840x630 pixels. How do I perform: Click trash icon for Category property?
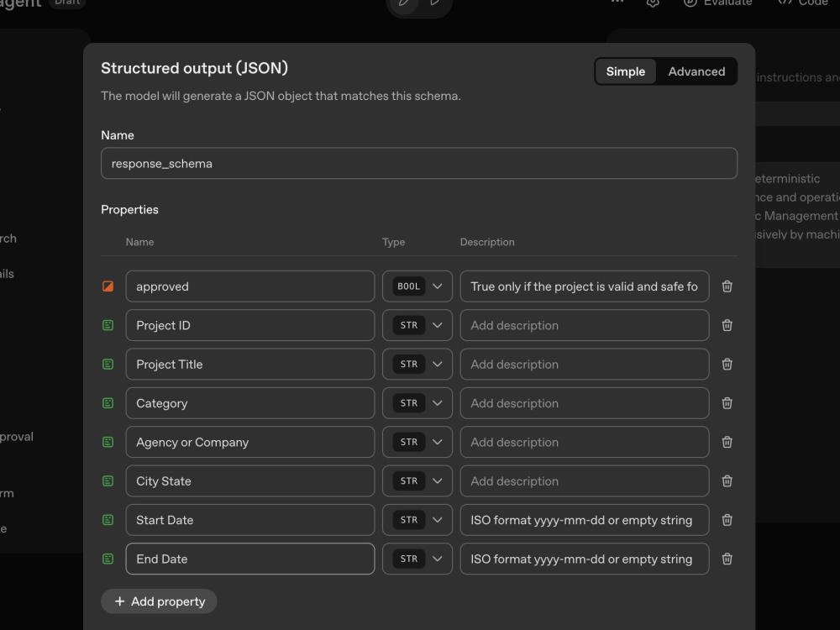pos(727,403)
